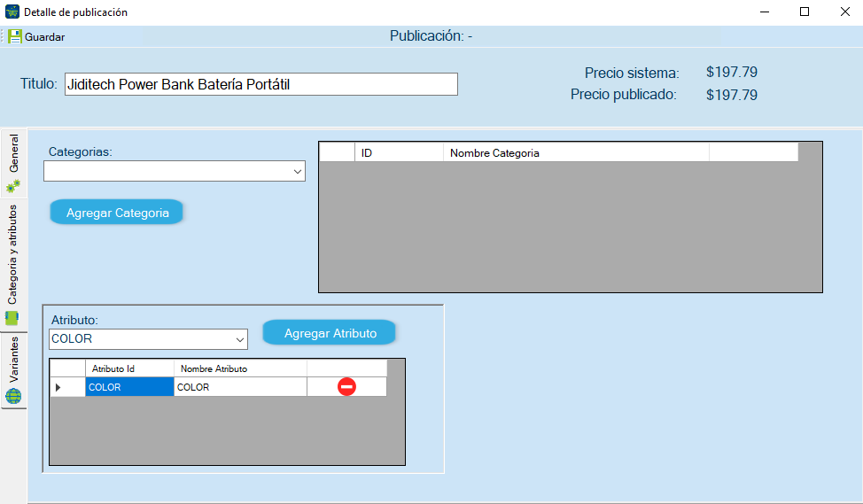The width and height of the screenshot is (863, 504).
Task: Click the Agregar Atributo button
Action: point(329,333)
